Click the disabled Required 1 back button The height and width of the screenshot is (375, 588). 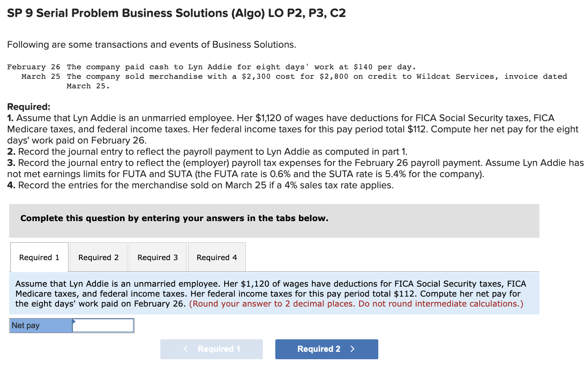point(211,349)
